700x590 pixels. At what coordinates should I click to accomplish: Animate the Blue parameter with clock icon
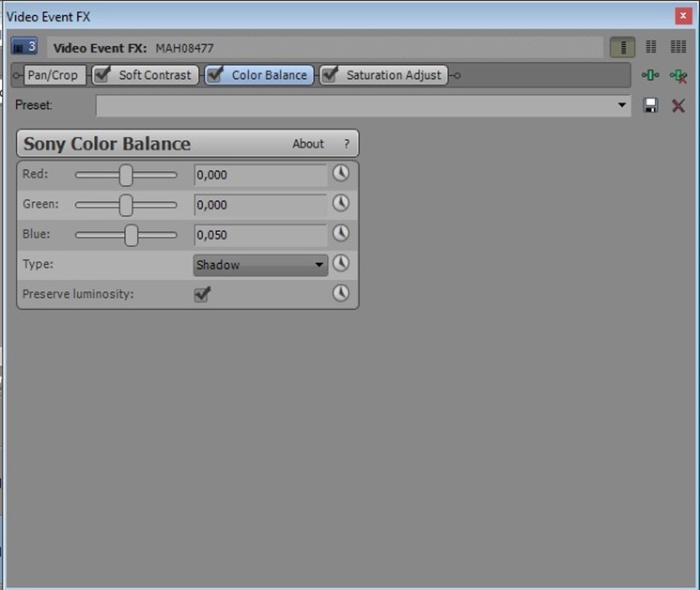341,233
